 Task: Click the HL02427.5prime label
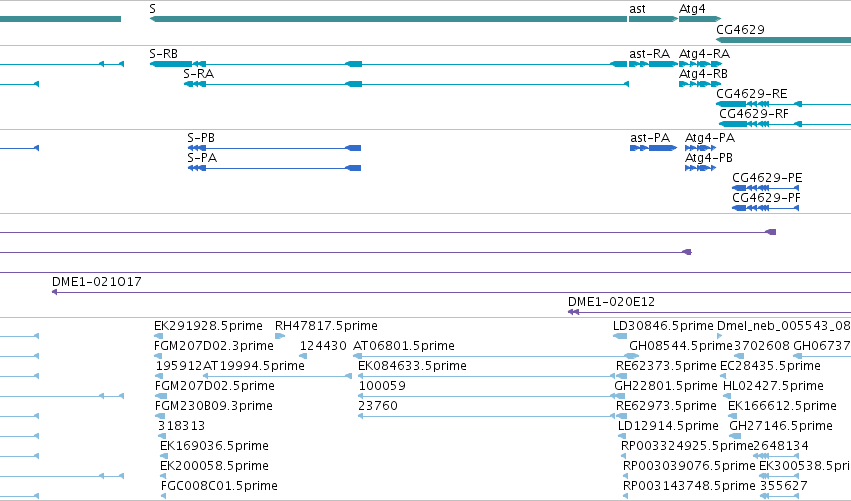pyautogui.click(x=773, y=386)
